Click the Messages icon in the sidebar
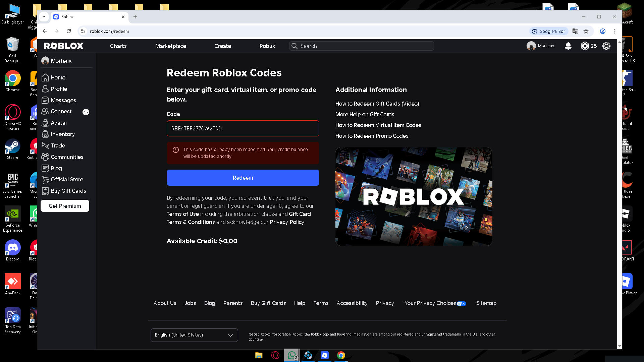This screenshot has height=362, width=644. point(45,100)
